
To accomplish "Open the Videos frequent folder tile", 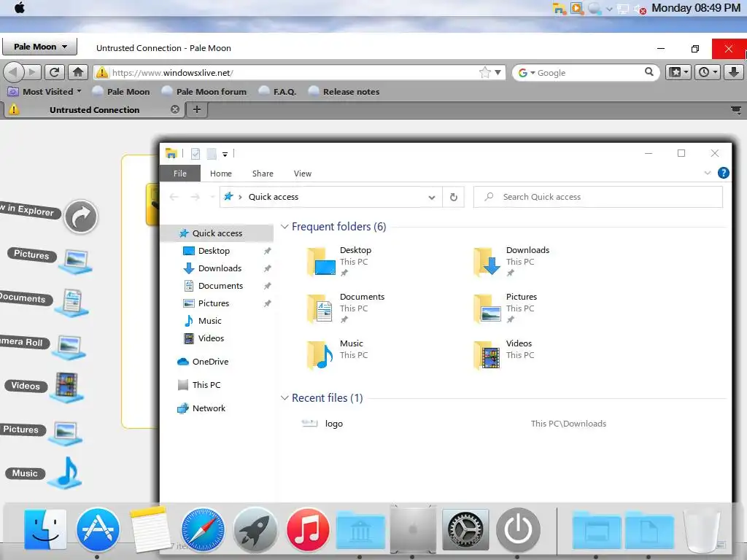I will coord(504,355).
